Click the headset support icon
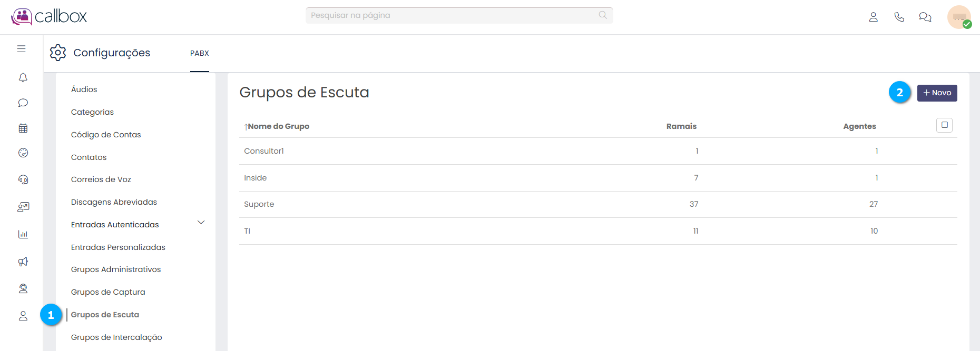980x351 pixels. click(x=23, y=179)
